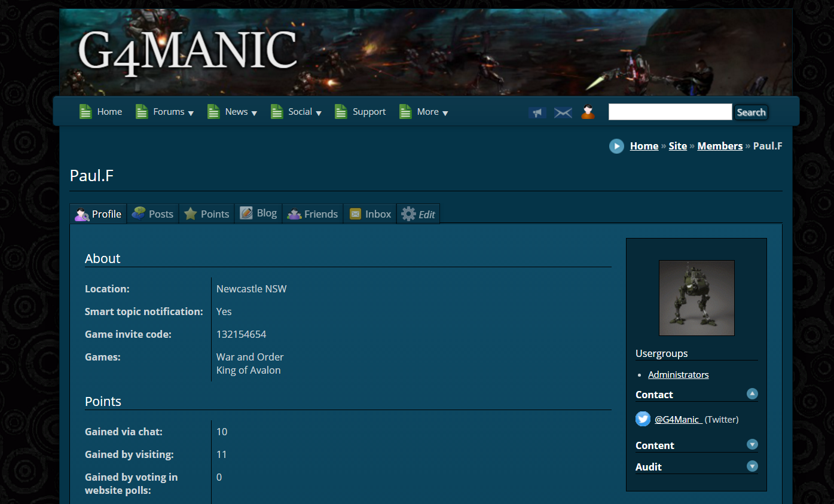Expand the Content section
This screenshot has width=834, height=504.
(752, 445)
